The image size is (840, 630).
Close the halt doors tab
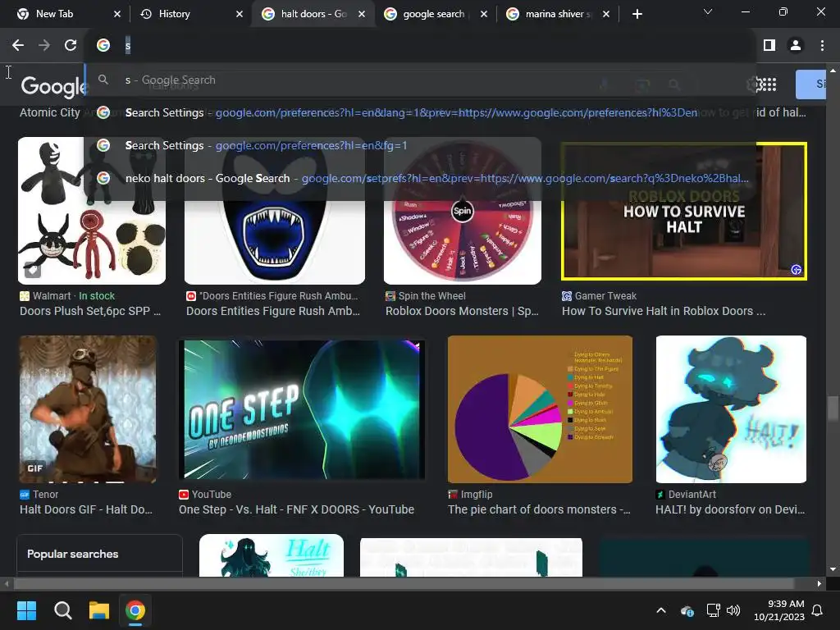(362, 14)
